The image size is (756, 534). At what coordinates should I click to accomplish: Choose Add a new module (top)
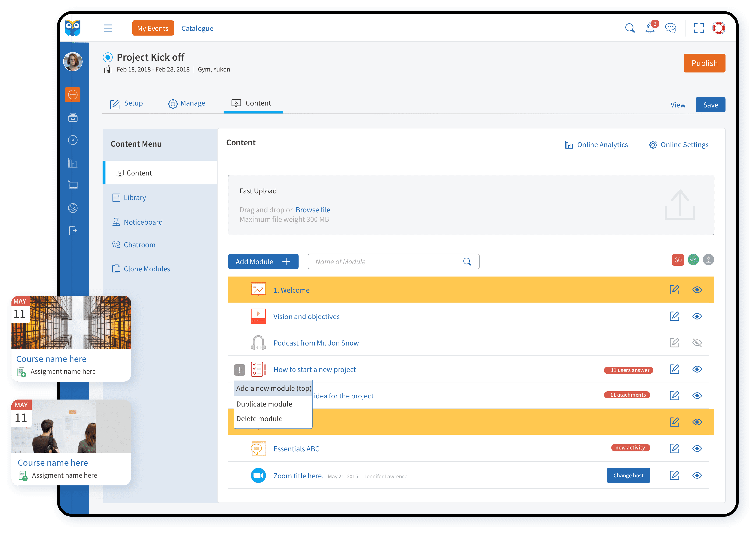click(273, 388)
